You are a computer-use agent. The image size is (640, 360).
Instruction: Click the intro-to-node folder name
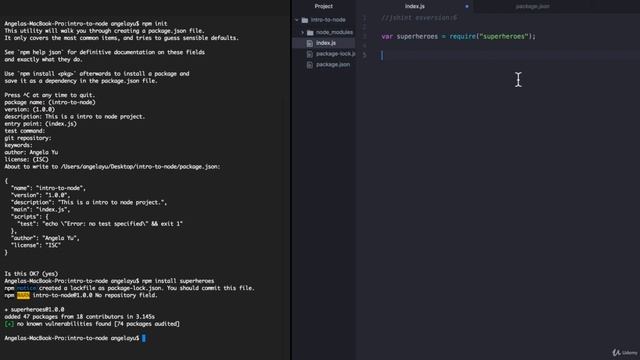click(x=328, y=20)
